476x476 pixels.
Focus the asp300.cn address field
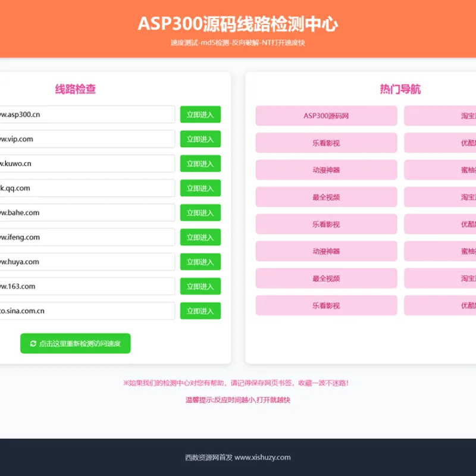click(x=87, y=114)
